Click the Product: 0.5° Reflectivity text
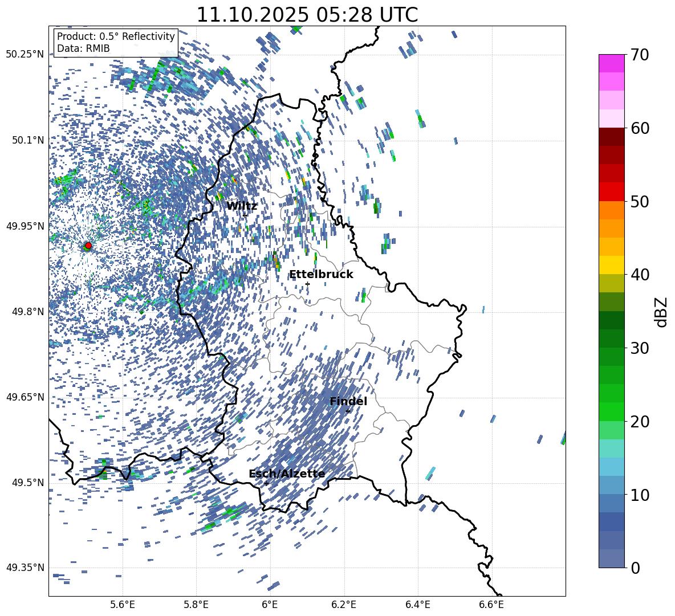 point(116,36)
